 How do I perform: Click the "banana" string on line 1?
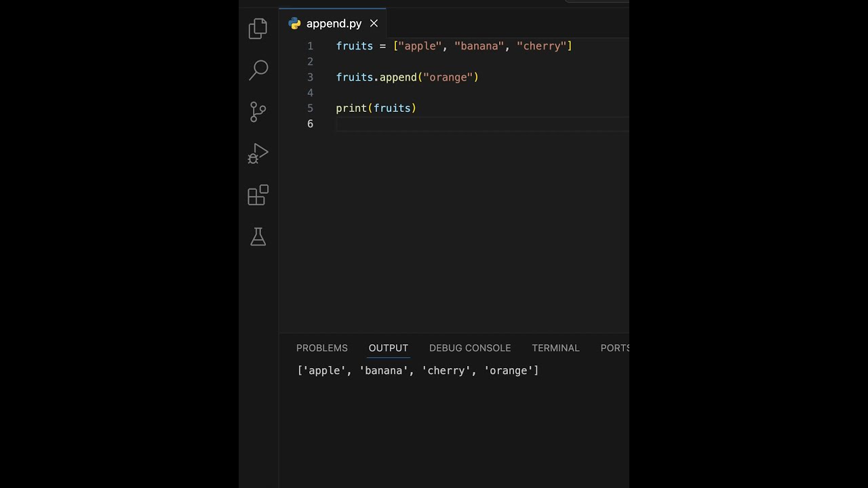[x=479, y=46]
